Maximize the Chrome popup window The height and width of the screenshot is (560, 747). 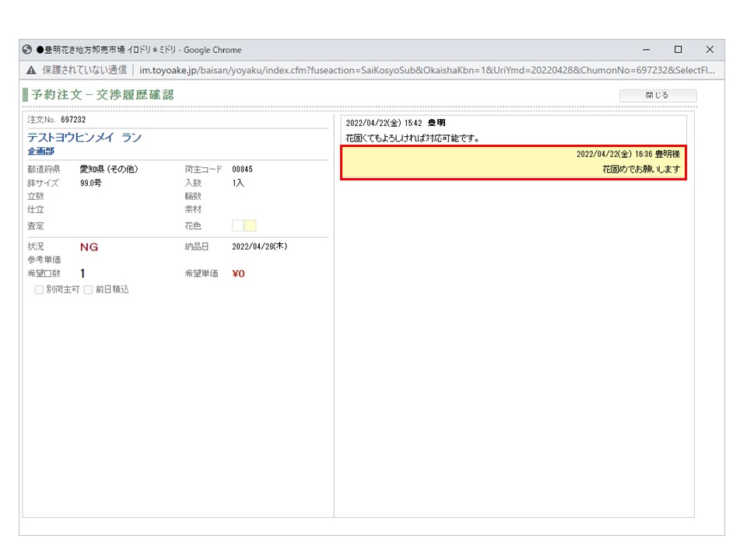point(678,50)
